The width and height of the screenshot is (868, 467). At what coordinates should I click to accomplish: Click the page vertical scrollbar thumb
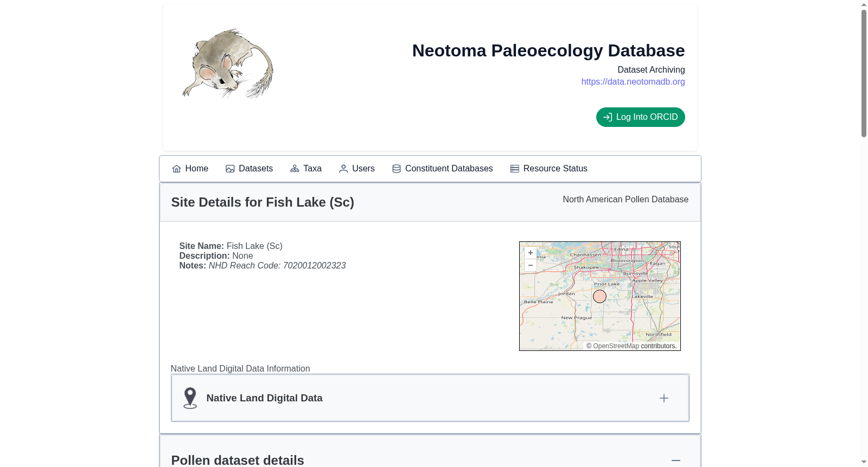point(864,73)
